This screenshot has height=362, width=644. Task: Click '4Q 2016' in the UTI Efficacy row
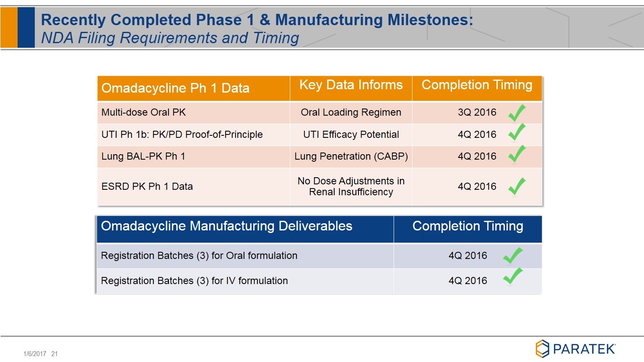click(477, 134)
